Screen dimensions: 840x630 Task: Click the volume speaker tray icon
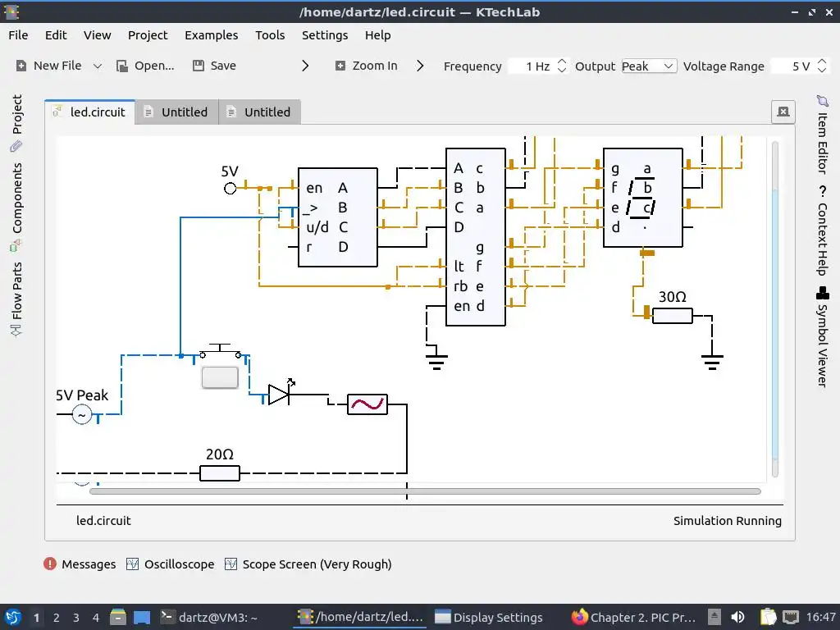pos(737,617)
